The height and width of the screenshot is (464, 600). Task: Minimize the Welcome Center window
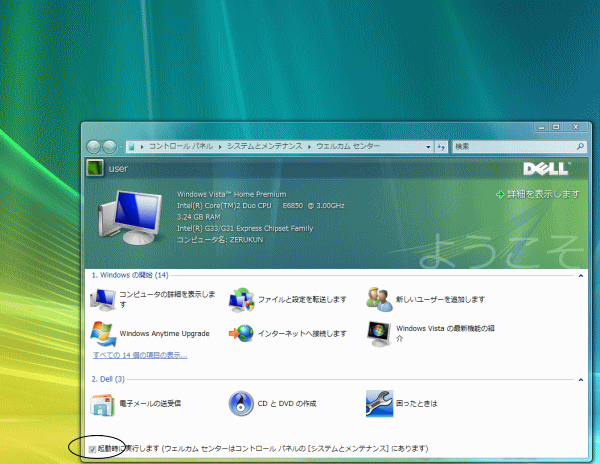click(x=541, y=127)
